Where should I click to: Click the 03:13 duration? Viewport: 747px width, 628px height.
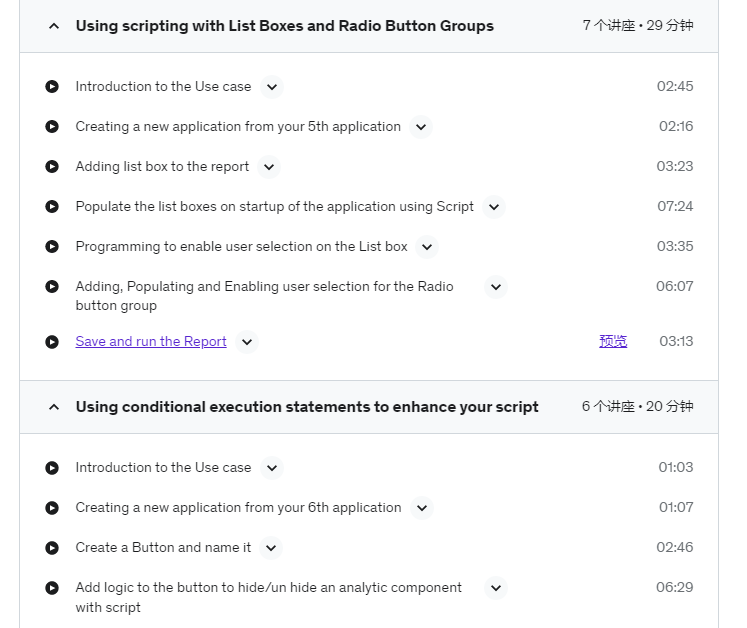676,342
